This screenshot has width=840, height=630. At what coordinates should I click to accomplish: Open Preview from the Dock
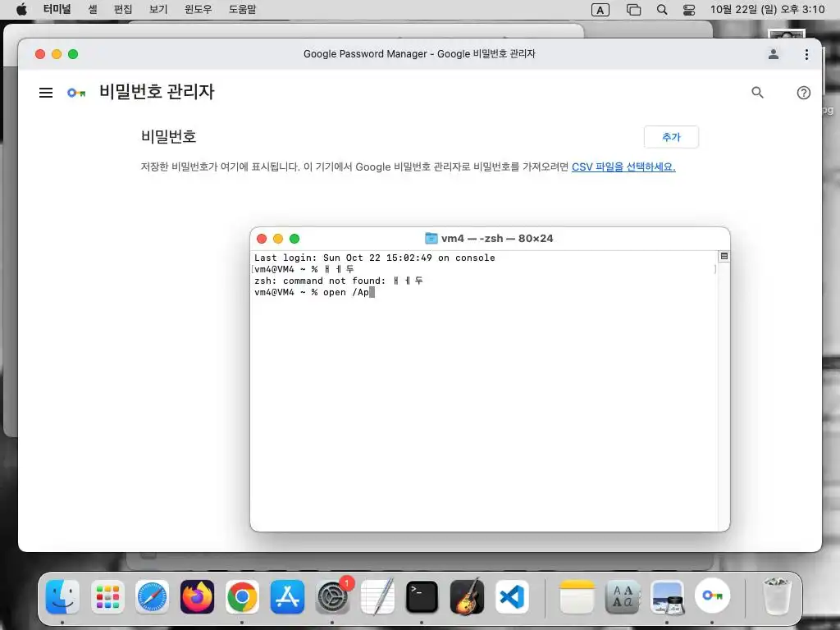pos(667,596)
